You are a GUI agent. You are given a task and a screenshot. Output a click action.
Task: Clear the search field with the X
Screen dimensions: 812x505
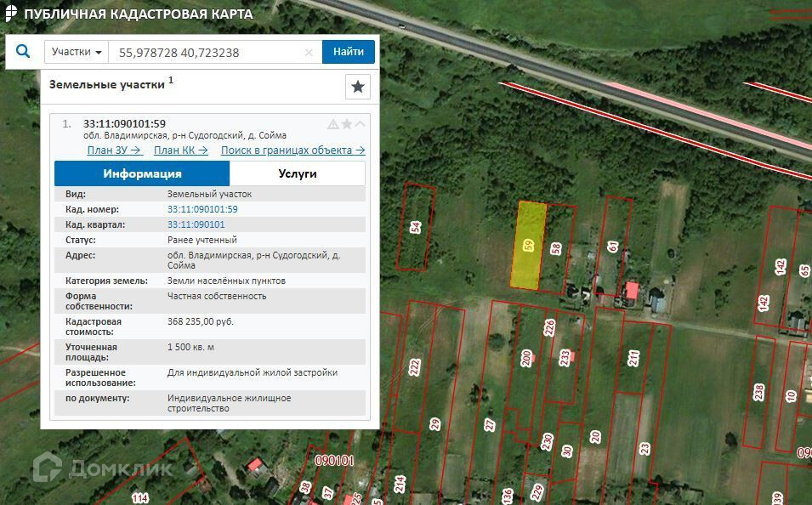[309, 53]
